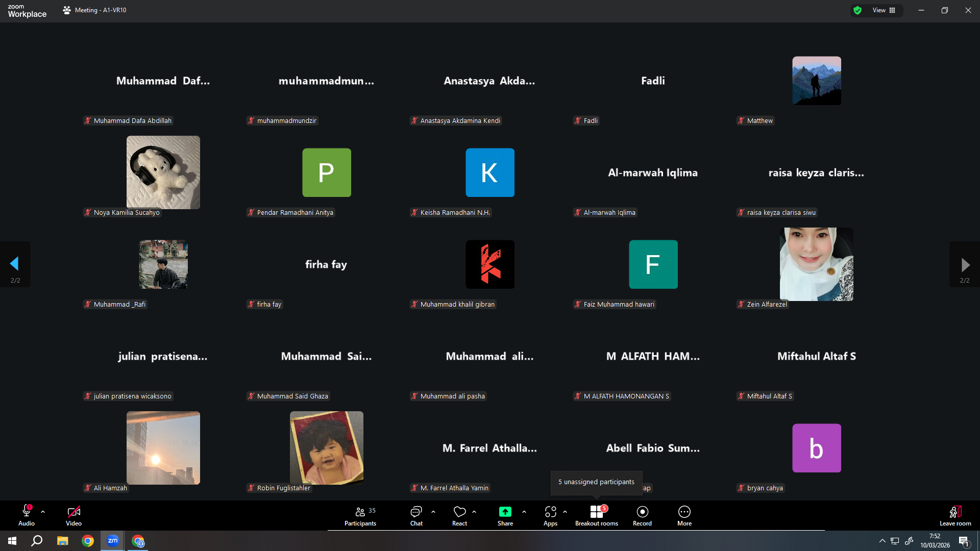Start recording with Record button
This screenshot has width=980, height=551.
click(x=642, y=516)
